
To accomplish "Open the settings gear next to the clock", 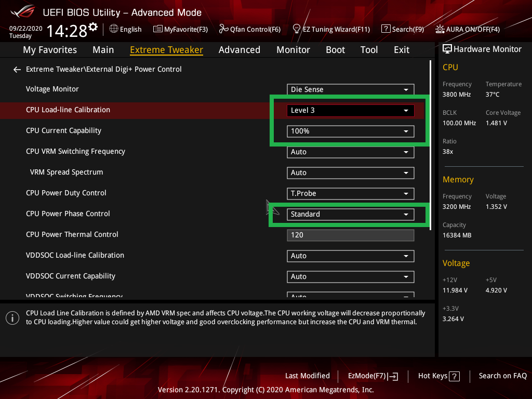I will point(93,26).
